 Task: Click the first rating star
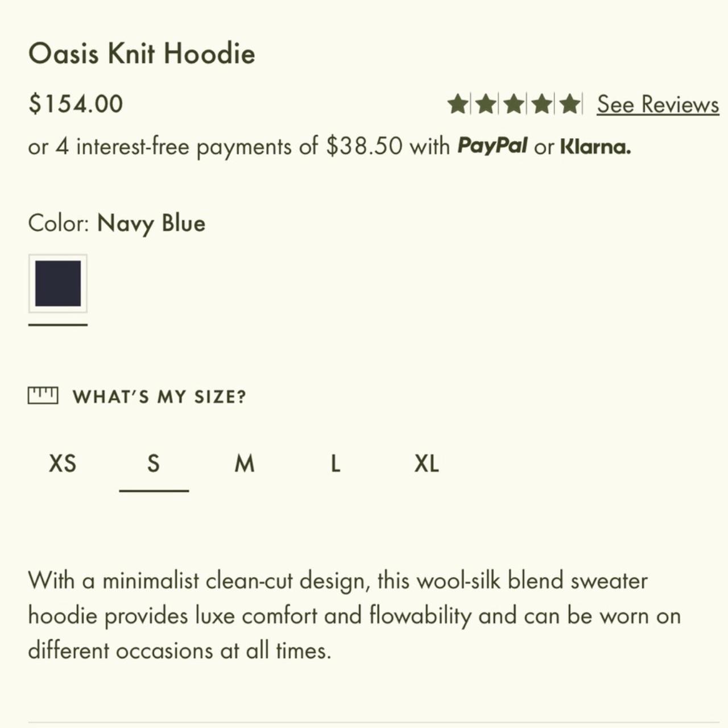coord(457,104)
